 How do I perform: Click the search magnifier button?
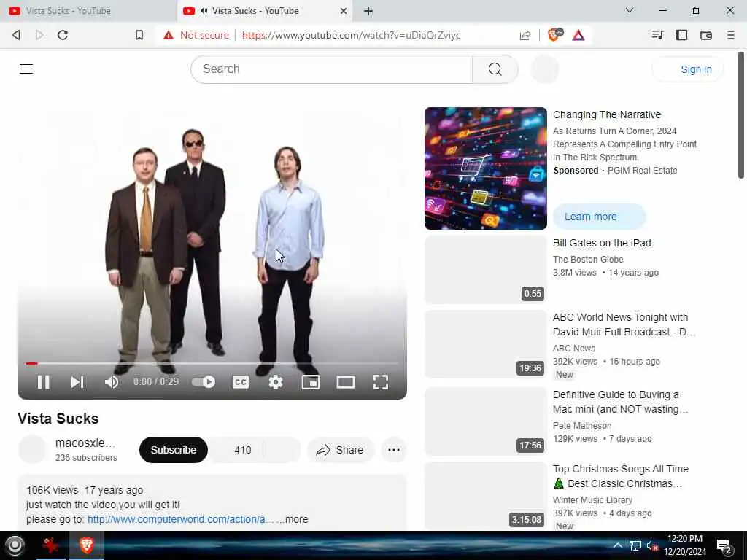tap(495, 69)
